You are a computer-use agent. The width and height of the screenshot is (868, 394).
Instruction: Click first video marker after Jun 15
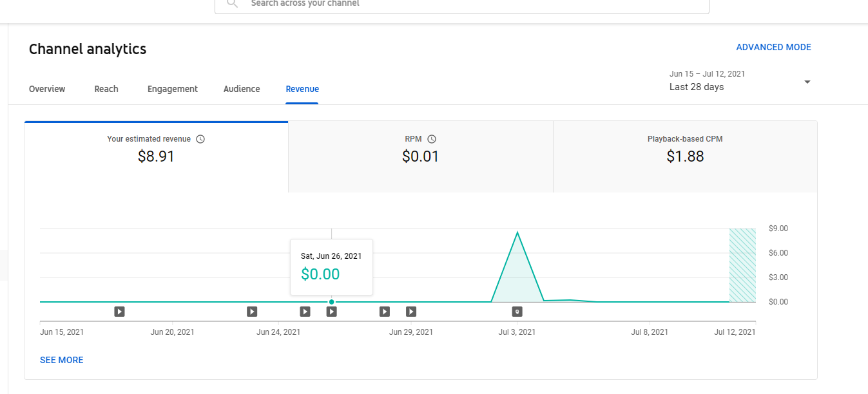click(119, 312)
